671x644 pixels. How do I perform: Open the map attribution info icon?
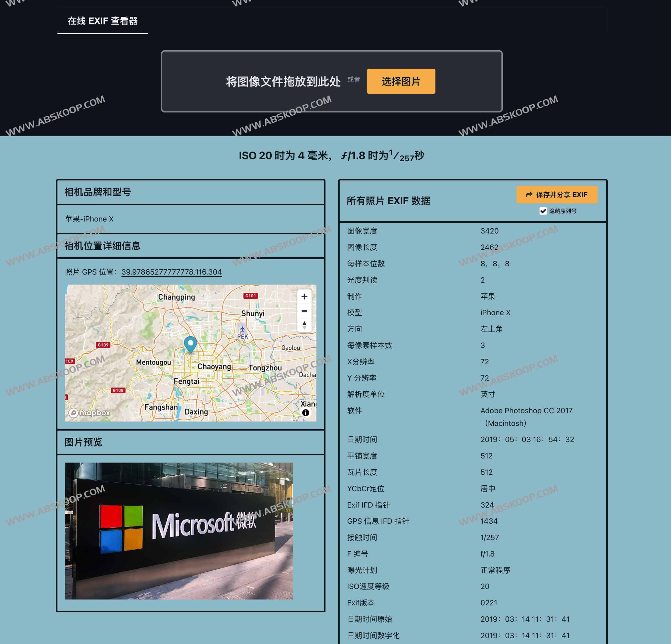point(305,413)
